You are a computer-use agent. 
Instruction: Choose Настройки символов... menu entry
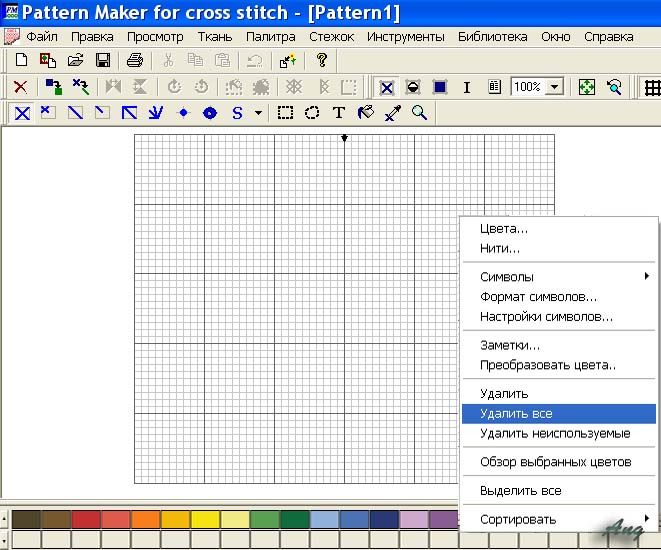click(559, 316)
